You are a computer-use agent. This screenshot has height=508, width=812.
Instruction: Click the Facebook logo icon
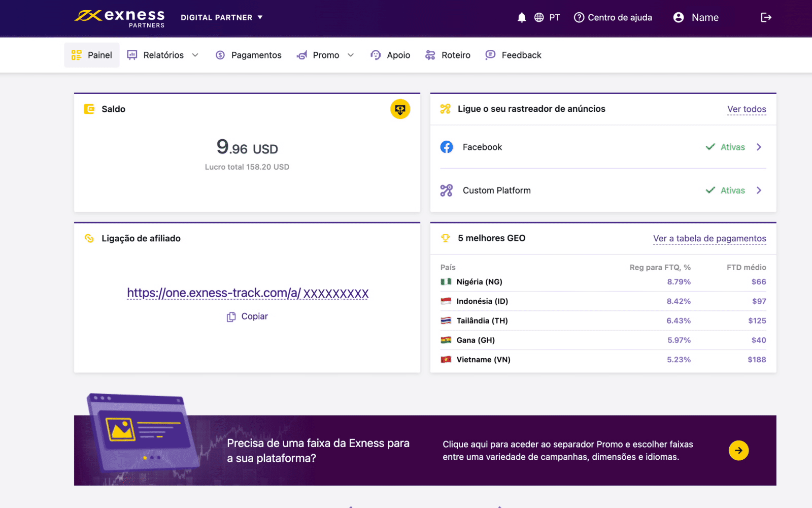(x=447, y=147)
